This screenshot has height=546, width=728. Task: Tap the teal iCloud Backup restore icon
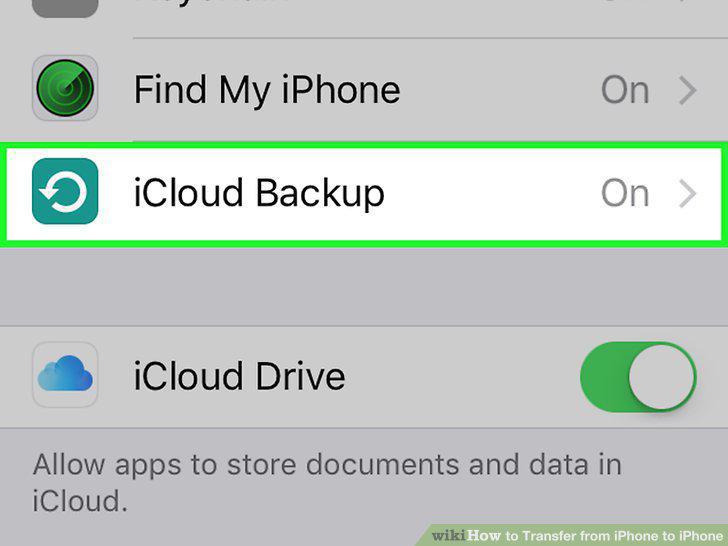[x=65, y=191]
